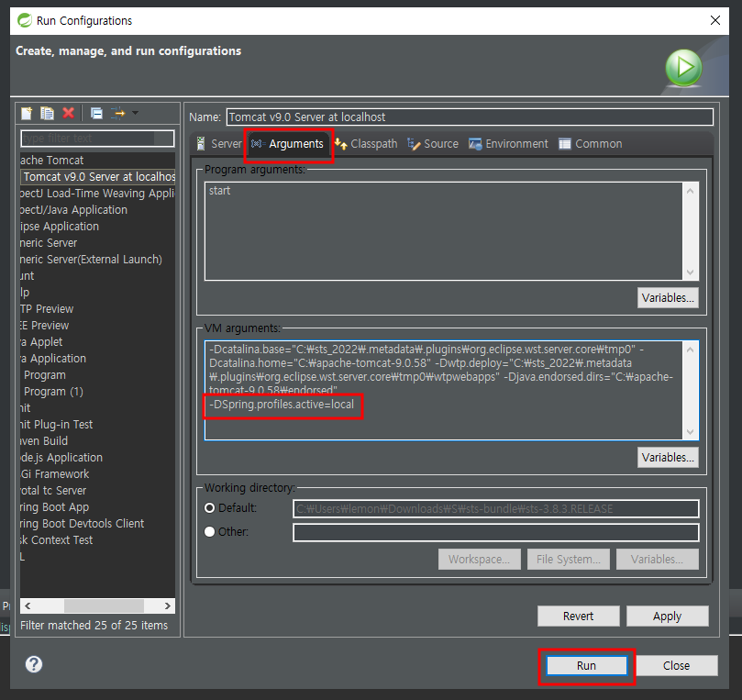Click the File System... button
Viewport: 742px width, 700px height.
pyautogui.click(x=569, y=559)
